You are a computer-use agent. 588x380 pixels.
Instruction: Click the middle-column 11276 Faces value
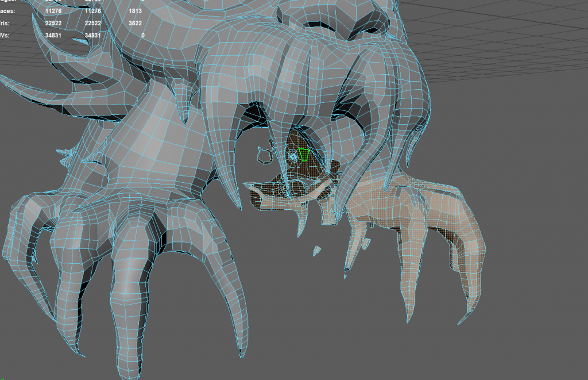click(x=94, y=10)
